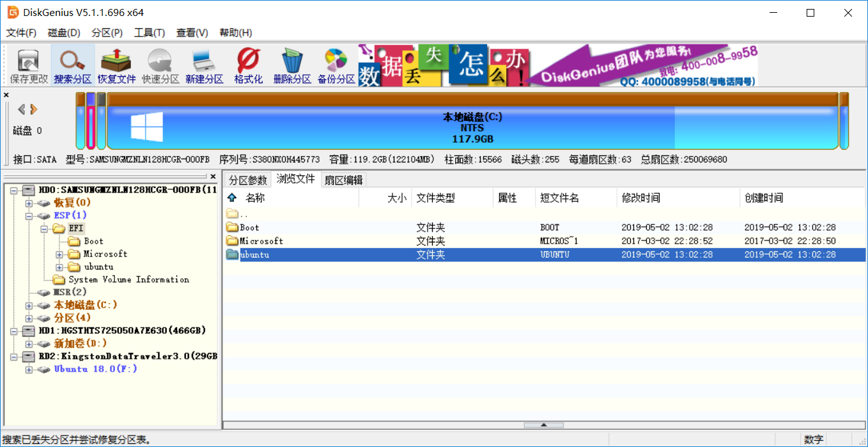Expand the 分区(4) tree node
The height and width of the screenshot is (447, 868).
tap(29, 318)
